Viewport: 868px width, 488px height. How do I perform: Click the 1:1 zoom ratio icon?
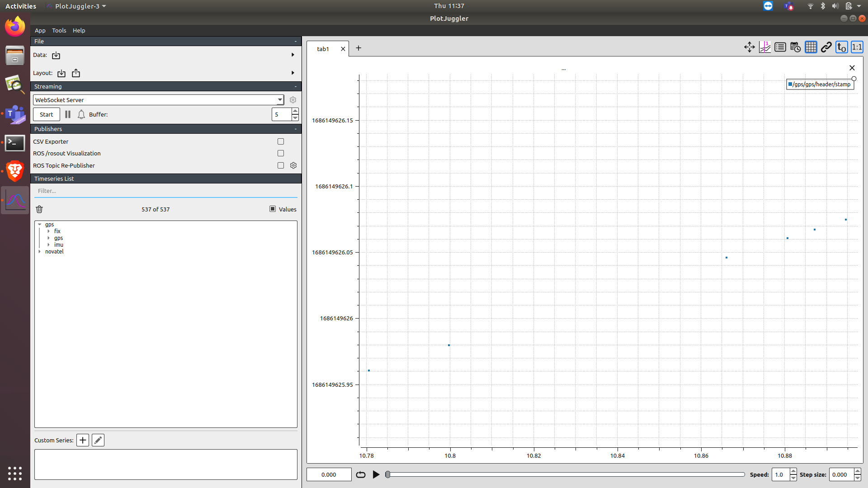[857, 47]
